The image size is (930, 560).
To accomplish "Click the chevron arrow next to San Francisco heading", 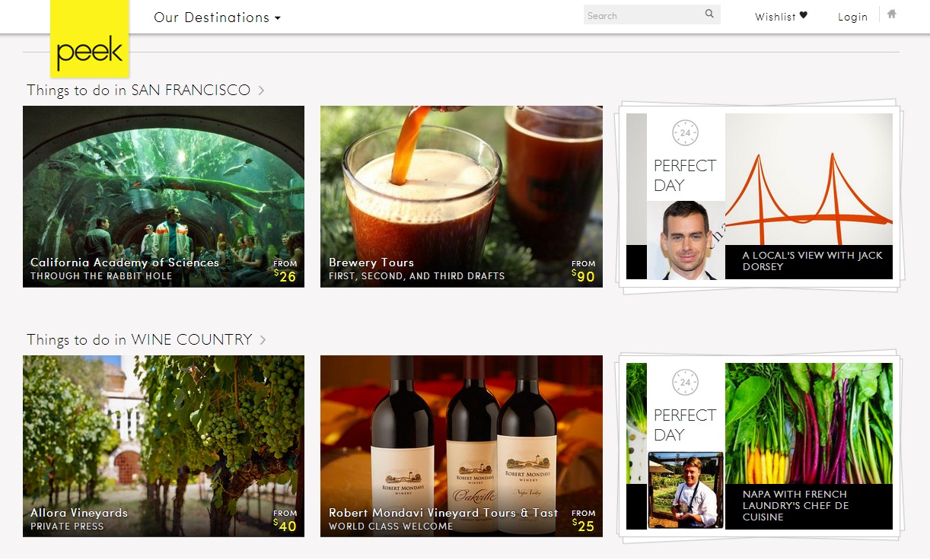I will click(261, 91).
